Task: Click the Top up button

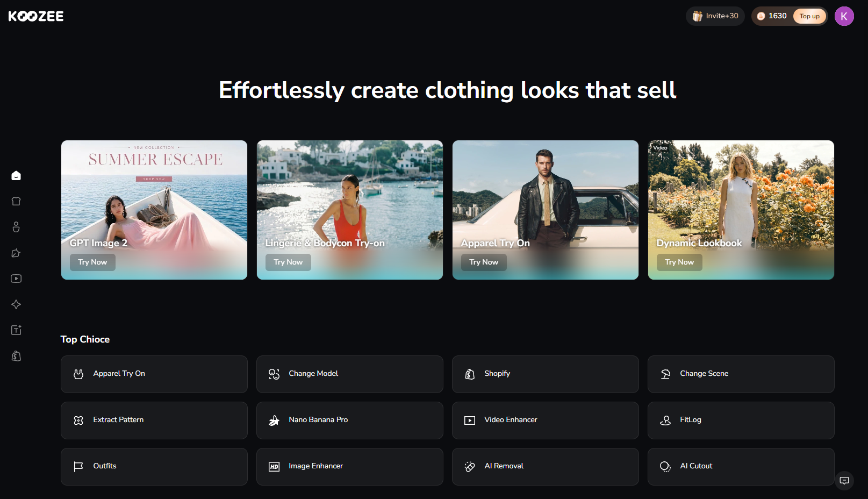Action: coord(809,16)
